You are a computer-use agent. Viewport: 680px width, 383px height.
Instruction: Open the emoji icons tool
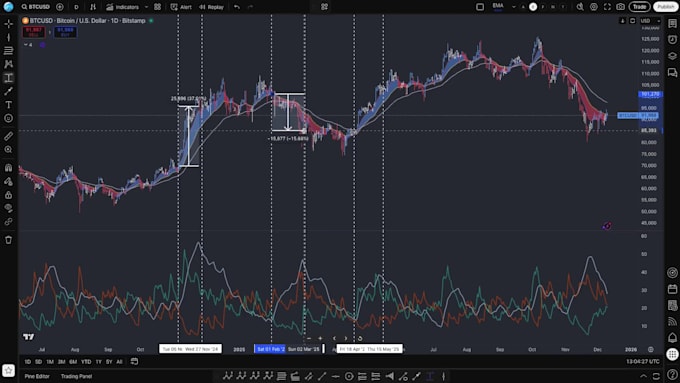coord(8,118)
